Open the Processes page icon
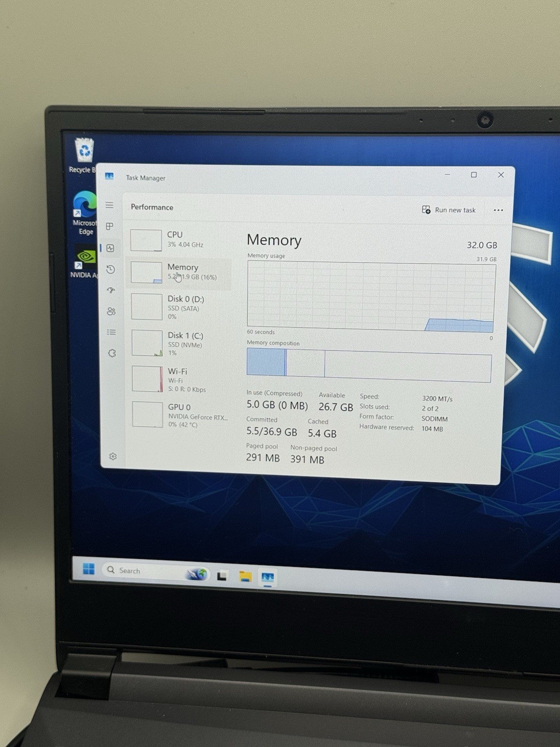Screen dimensions: 560x747 pos(110,226)
